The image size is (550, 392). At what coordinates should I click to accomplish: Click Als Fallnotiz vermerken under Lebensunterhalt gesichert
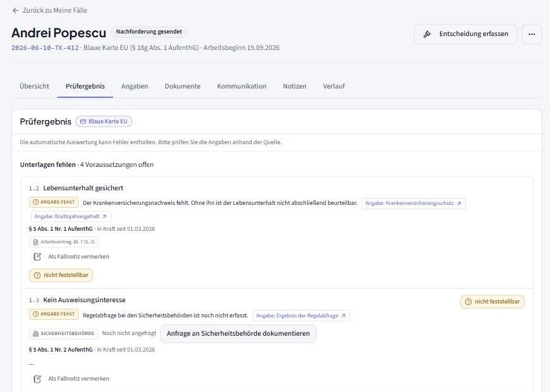[x=71, y=257]
